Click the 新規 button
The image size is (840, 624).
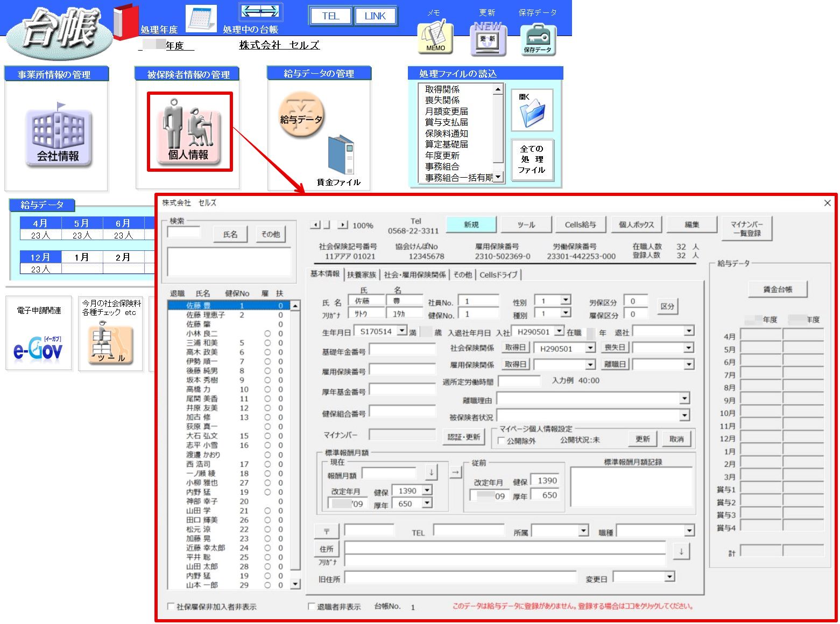coord(471,225)
